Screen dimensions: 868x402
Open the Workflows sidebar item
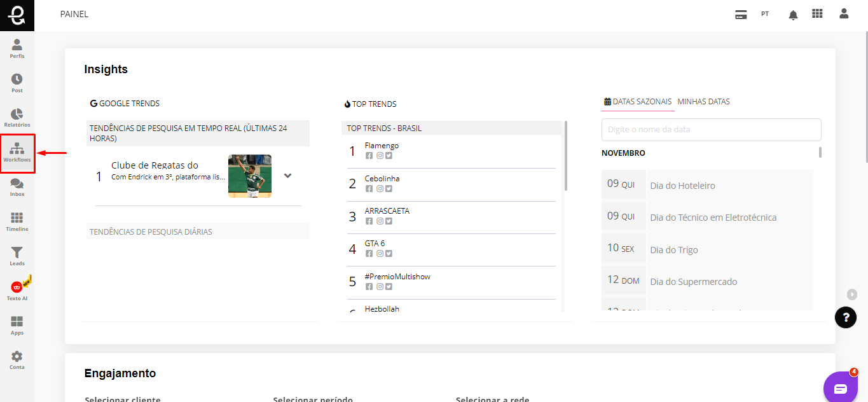click(17, 153)
